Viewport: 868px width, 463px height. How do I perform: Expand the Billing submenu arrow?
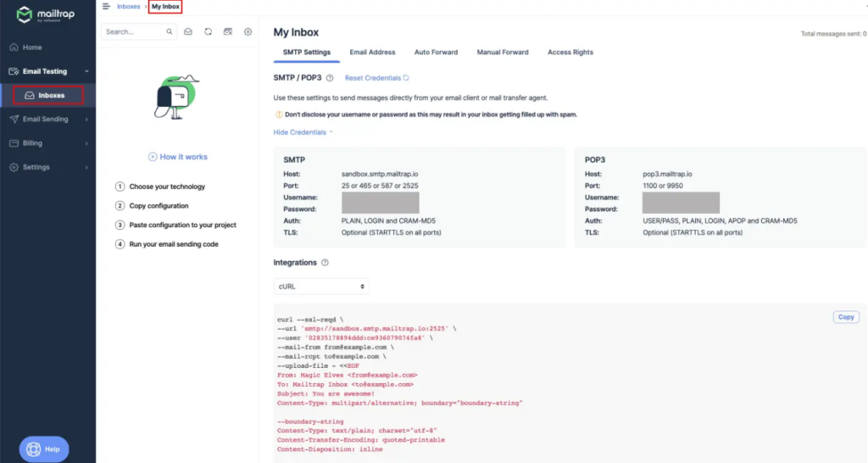86,143
